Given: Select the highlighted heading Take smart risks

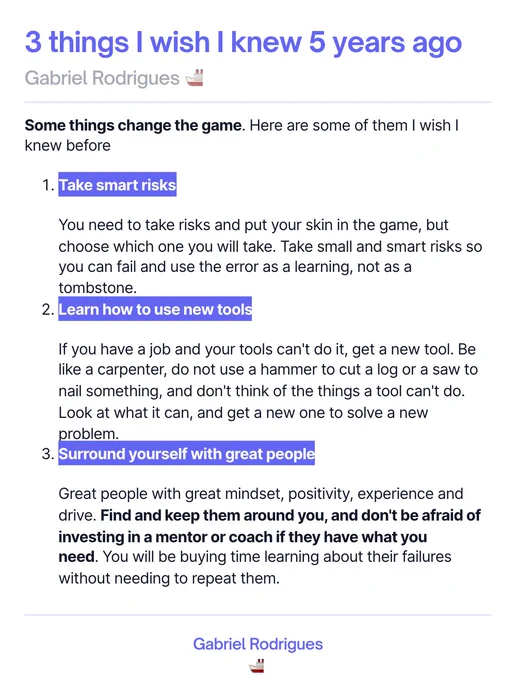Looking at the screenshot, I should click(x=118, y=185).
